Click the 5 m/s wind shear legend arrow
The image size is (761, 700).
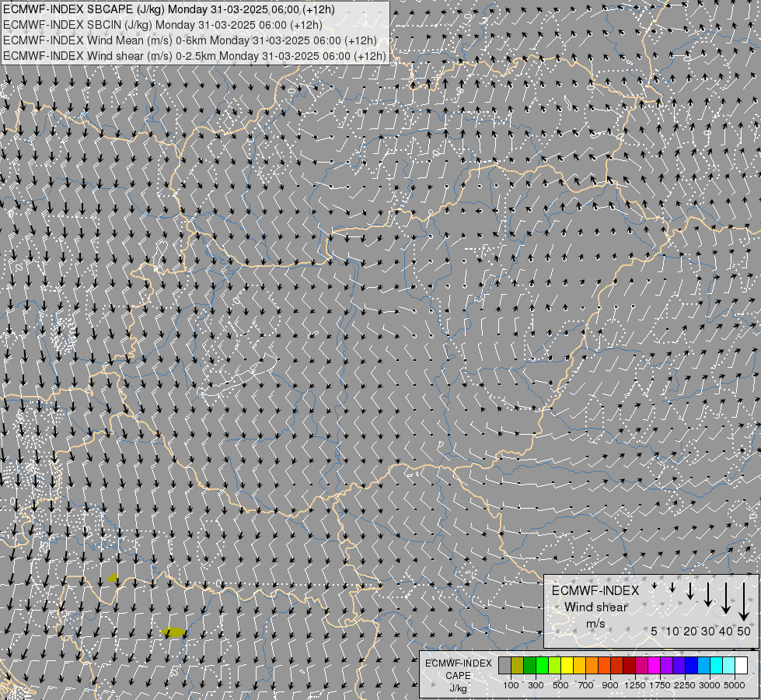point(655,586)
